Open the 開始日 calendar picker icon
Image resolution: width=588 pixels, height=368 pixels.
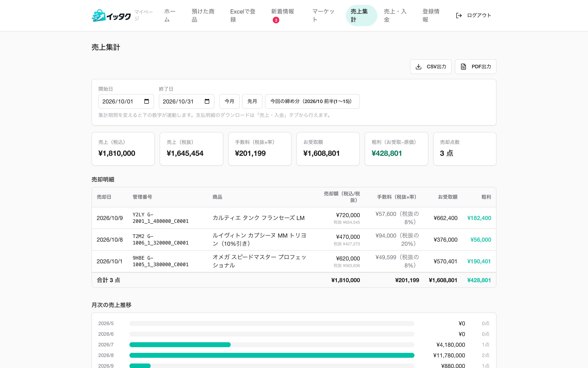tap(147, 101)
